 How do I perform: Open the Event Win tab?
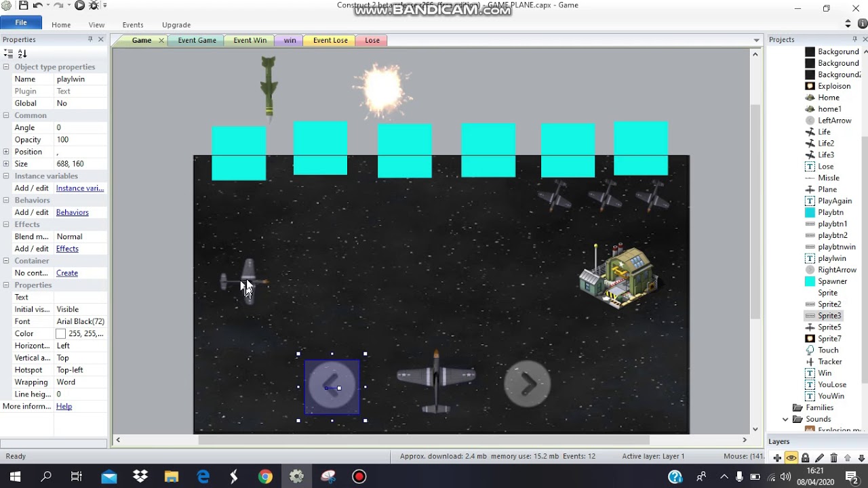click(250, 40)
